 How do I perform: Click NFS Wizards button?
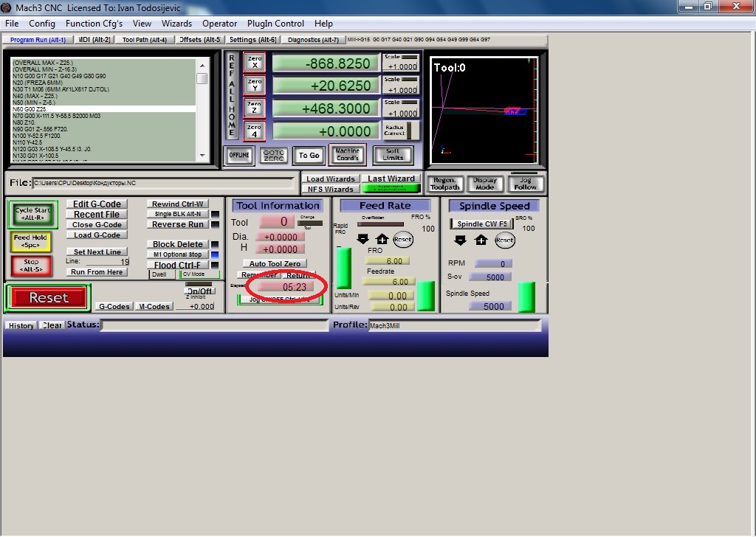(x=331, y=190)
